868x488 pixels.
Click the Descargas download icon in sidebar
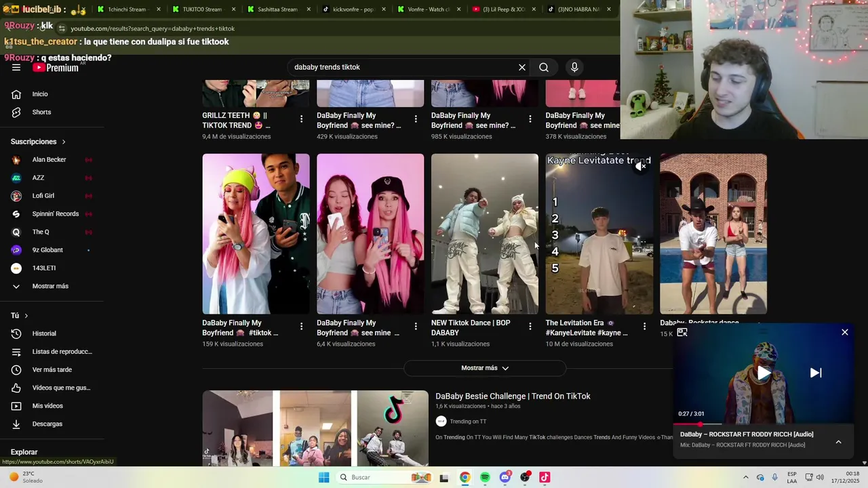tap(16, 424)
